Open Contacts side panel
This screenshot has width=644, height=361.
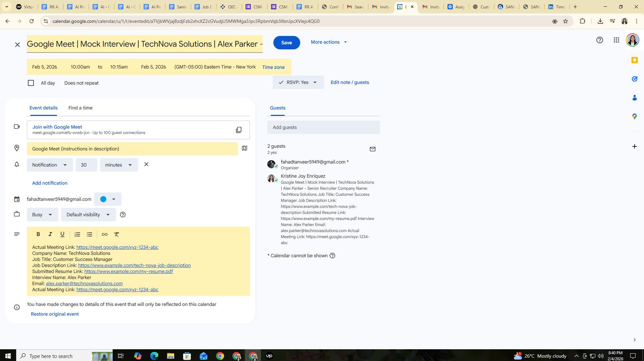(x=635, y=98)
